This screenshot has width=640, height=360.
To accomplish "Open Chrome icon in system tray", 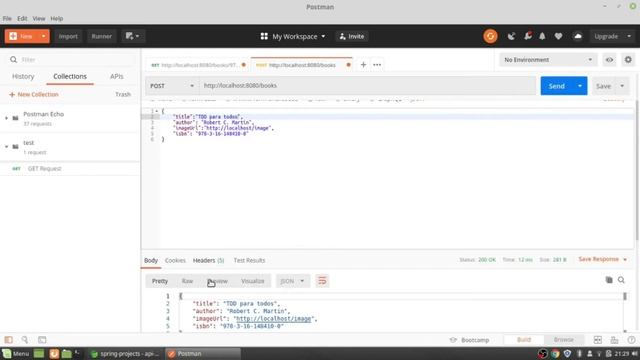I will click(x=555, y=353).
